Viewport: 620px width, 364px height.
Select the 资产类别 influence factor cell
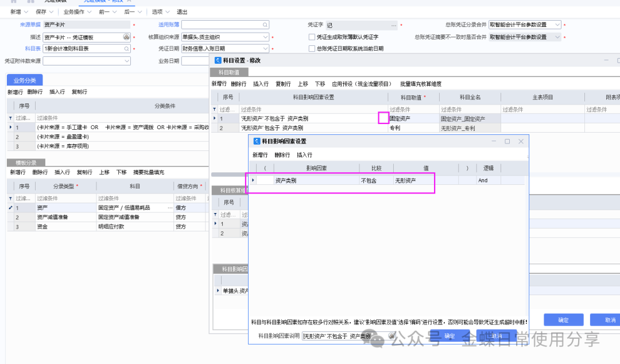(x=316, y=180)
